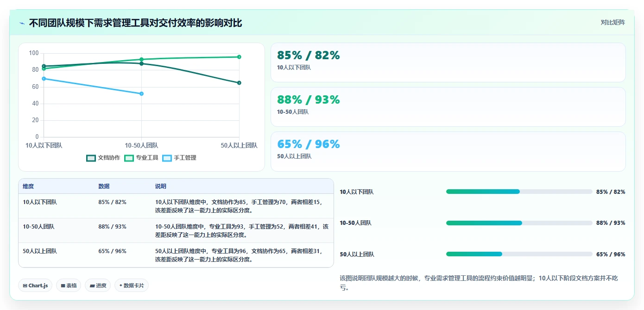Click the 进度 tag chip
This screenshot has height=310, width=644.
(x=98, y=285)
